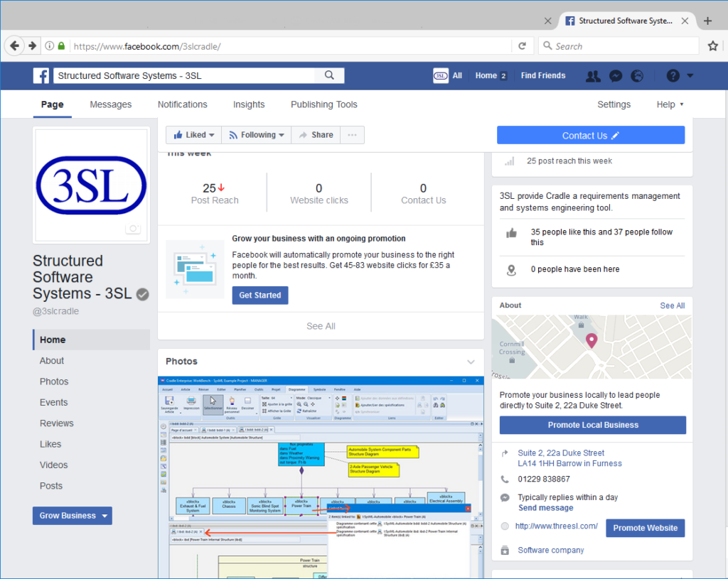Open the Help dropdown menu
The width and height of the screenshot is (728, 579).
coord(668,104)
